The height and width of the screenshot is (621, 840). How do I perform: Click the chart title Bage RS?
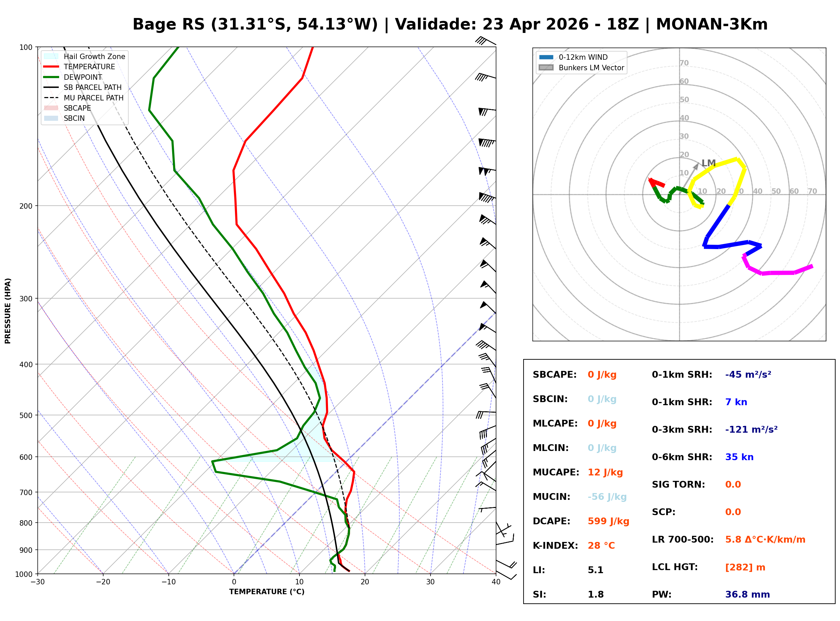(x=168, y=24)
